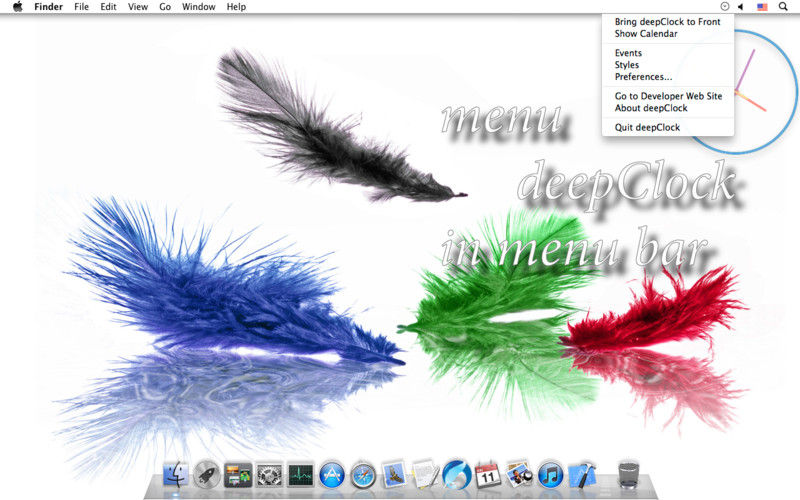Open the Finder menu

48,7
